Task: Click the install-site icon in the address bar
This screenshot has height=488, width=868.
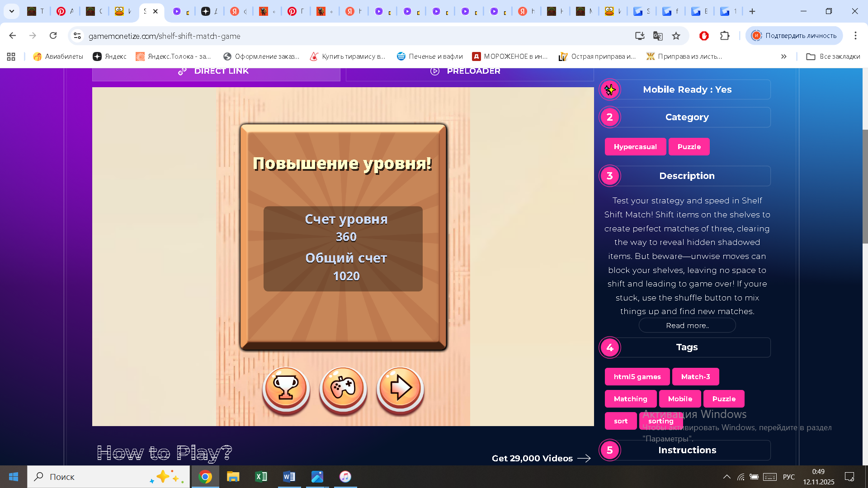Action: 639,36
